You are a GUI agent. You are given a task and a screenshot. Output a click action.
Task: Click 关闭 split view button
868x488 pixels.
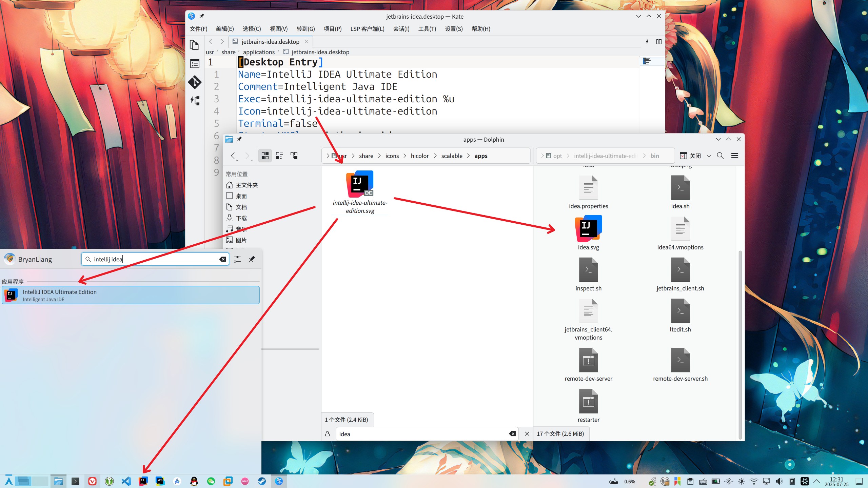click(691, 156)
